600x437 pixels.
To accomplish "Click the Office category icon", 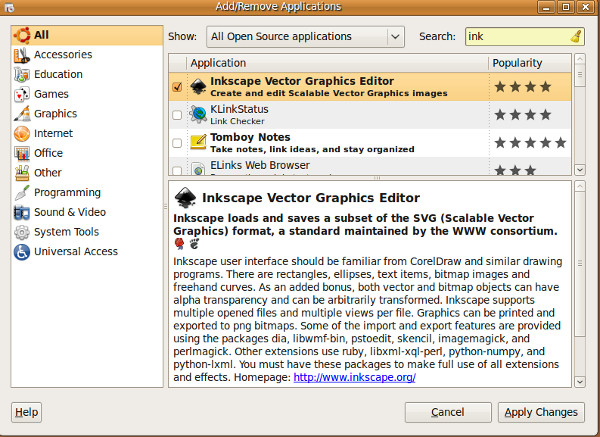I will click(x=22, y=153).
